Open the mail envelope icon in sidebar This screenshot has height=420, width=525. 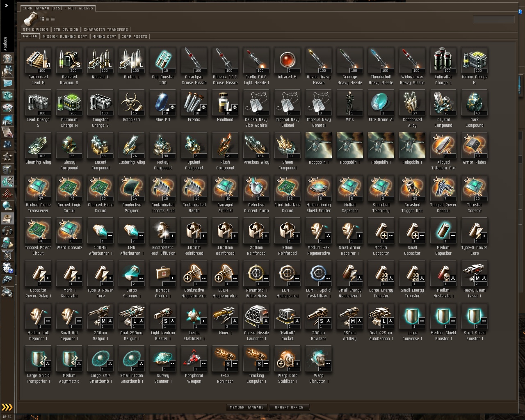point(7,83)
